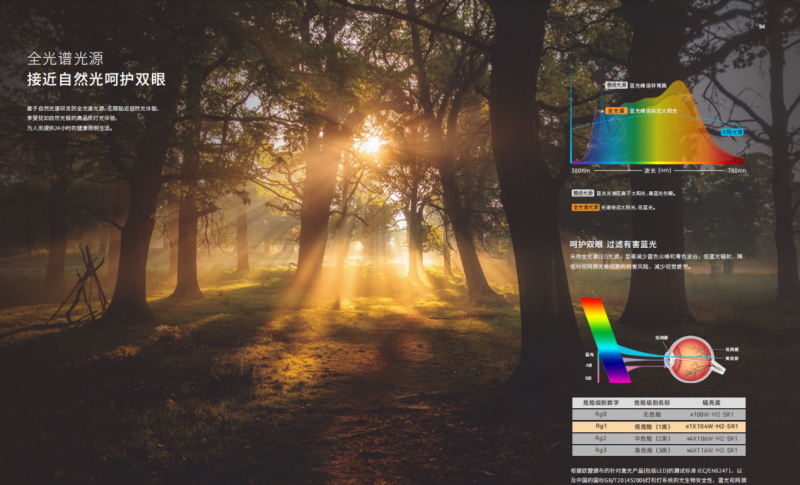
Task: Click the blue 太阳光谱 label on chart
Action: 731,130
